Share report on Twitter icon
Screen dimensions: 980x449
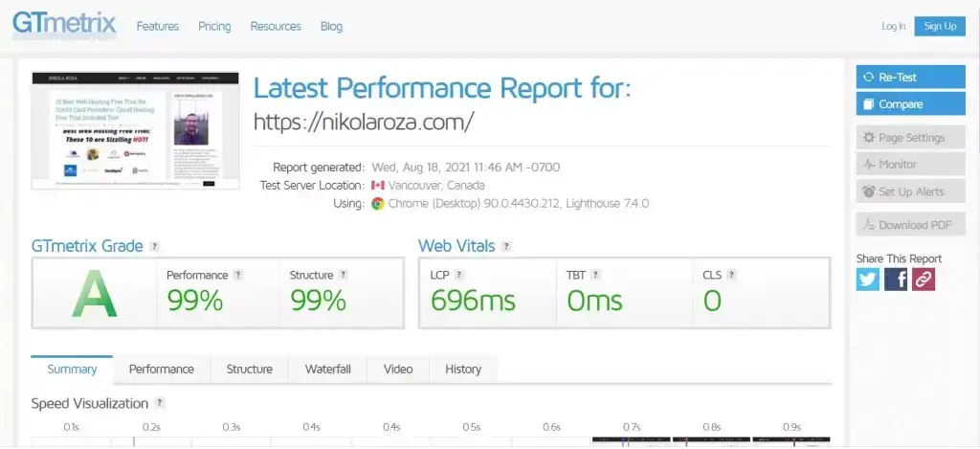click(868, 279)
